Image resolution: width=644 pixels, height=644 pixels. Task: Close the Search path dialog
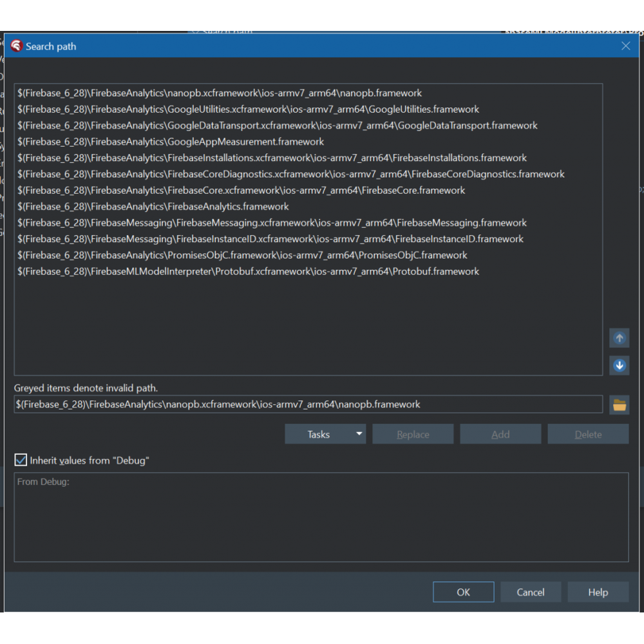coord(625,46)
